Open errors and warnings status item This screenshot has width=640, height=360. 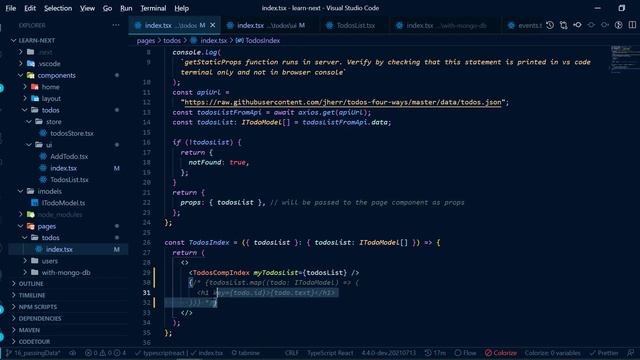click(105, 353)
